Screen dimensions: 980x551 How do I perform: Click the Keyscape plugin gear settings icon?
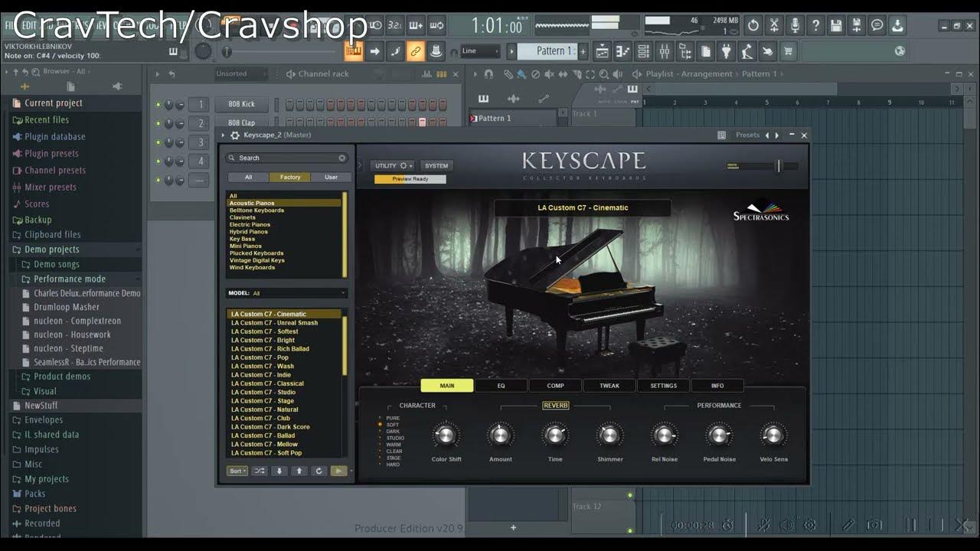pyautogui.click(x=234, y=135)
